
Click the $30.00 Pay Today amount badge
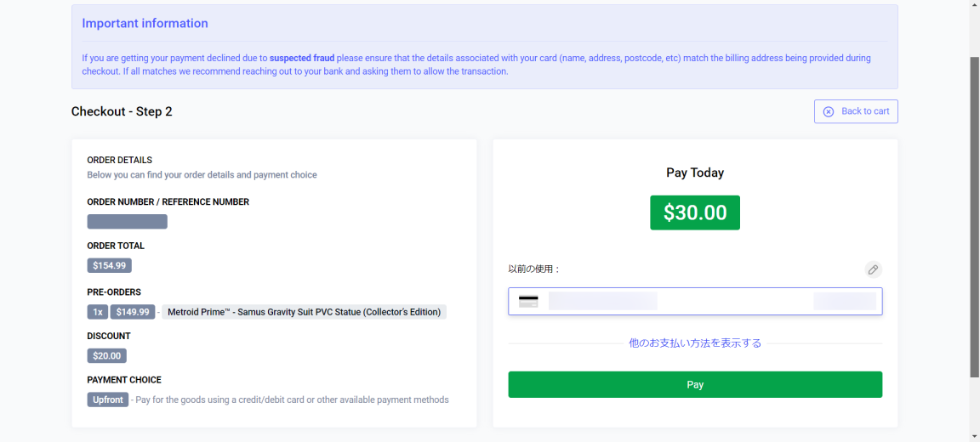tap(695, 212)
